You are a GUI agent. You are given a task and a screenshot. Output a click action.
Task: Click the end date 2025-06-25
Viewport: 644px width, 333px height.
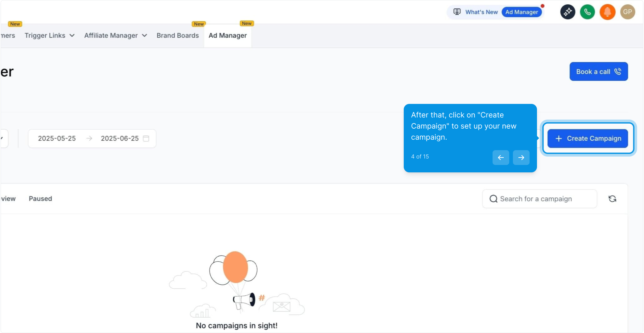point(120,138)
